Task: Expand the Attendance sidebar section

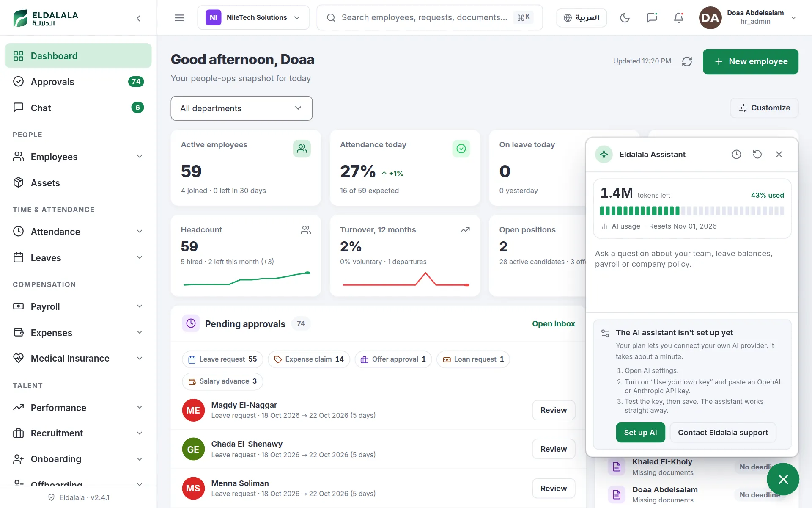Action: (78, 232)
